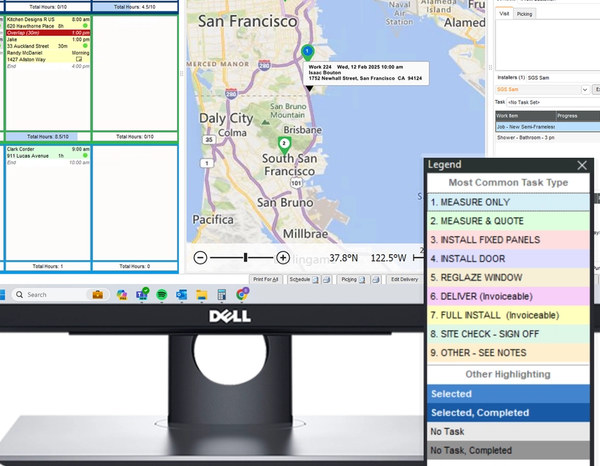Screen dimensions: 600x466
Task: Switch to the Visit tab
Action: 504,14
